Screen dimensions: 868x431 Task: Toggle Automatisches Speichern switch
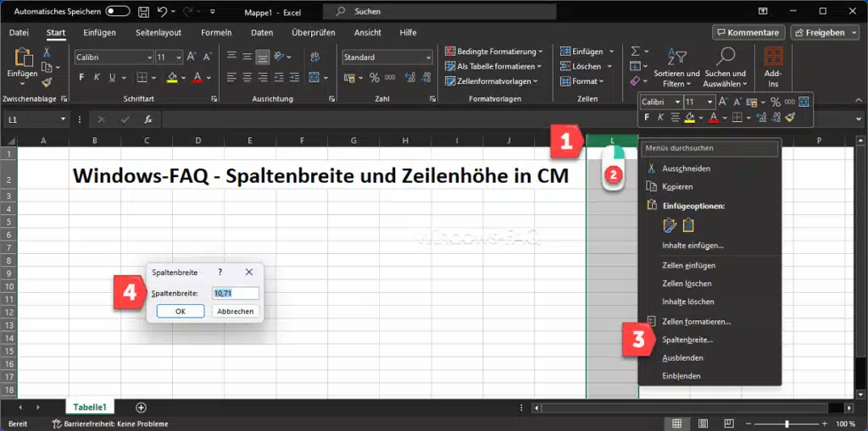pos(117,11)
